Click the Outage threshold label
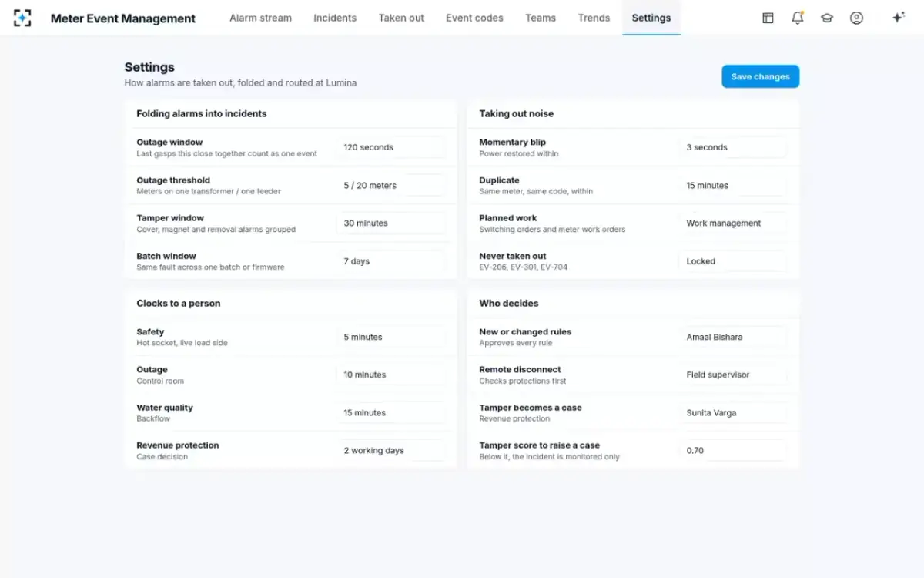The image size is (924, 578). tap(173, 180)
